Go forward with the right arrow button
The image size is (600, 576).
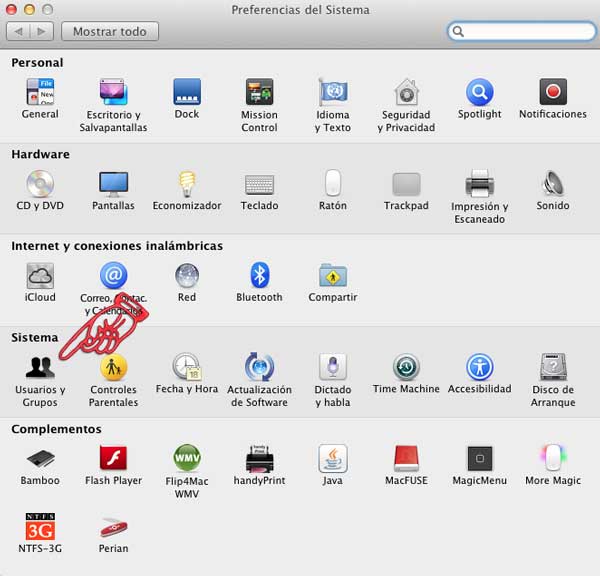(x=42, y=31)
